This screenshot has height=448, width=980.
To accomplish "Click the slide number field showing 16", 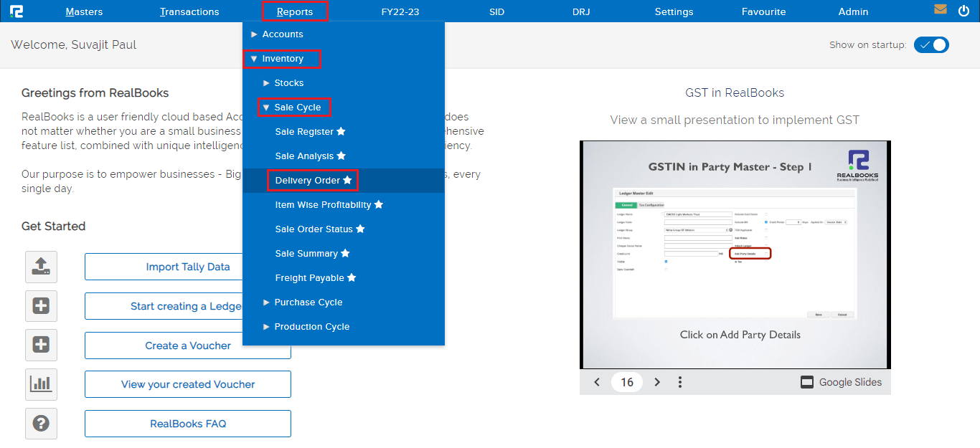I will [x=627, y=382].
